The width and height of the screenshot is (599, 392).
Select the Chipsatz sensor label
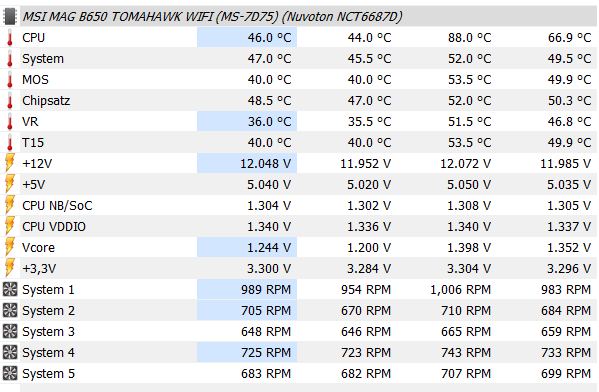click(x=46, y=101)
